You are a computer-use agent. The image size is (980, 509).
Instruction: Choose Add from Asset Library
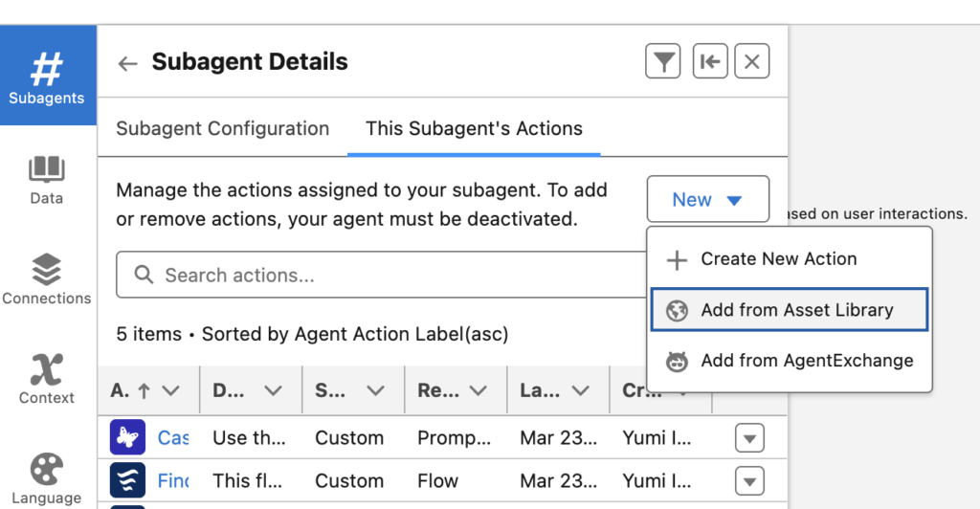click(790, 310)
